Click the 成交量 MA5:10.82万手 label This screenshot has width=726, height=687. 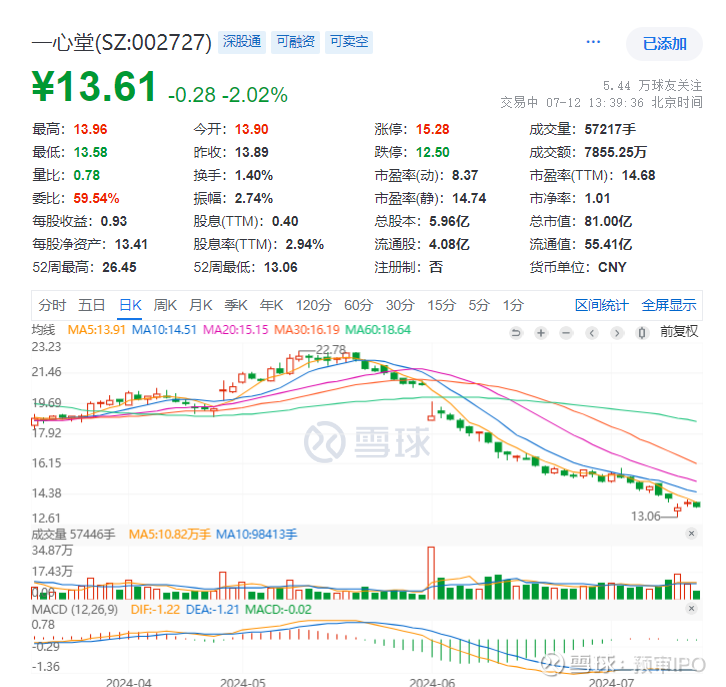pos(169,535)
